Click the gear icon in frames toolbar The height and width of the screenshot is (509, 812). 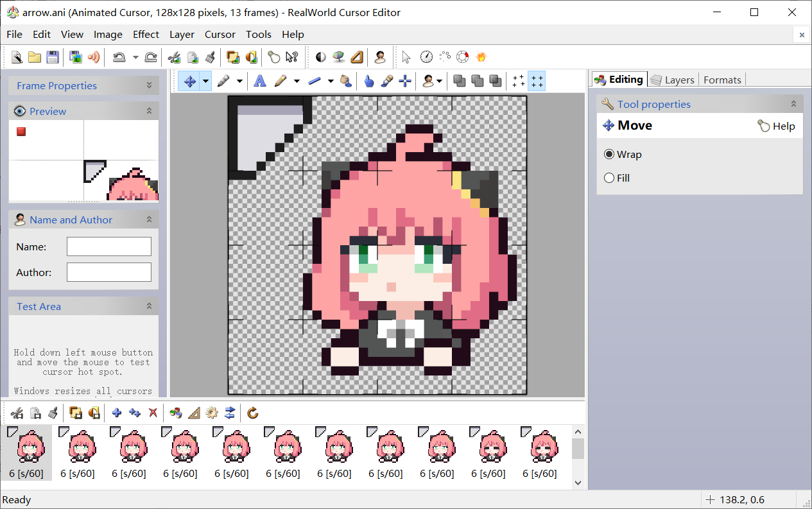coord(212,413)
